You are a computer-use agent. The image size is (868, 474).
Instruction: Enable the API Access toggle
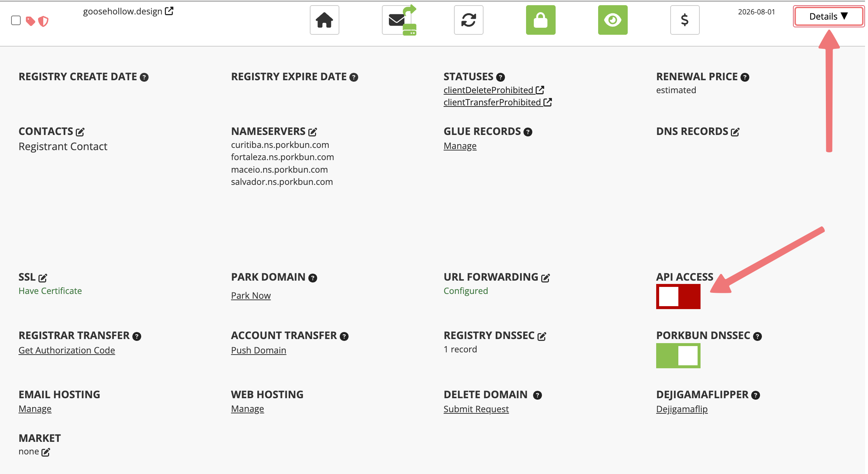(678, 297)
